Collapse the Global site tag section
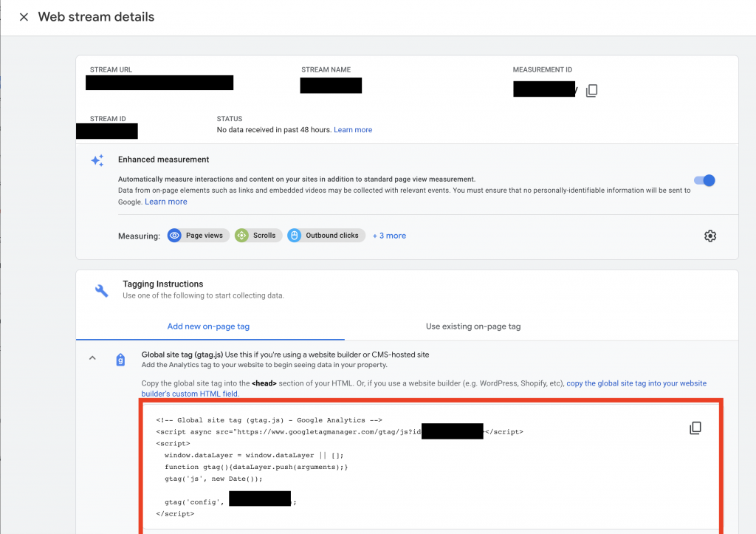The image size is (756, 534). 92,357
